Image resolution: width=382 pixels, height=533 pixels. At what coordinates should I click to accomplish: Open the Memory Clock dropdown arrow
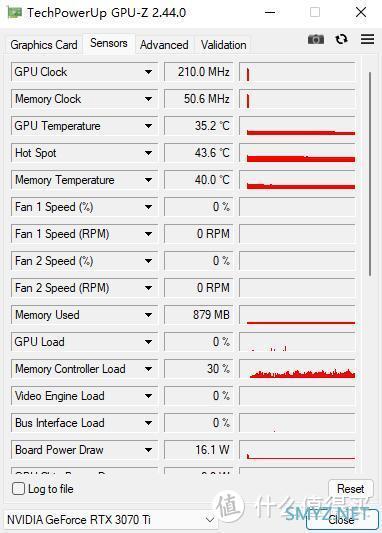pos(148,99)
